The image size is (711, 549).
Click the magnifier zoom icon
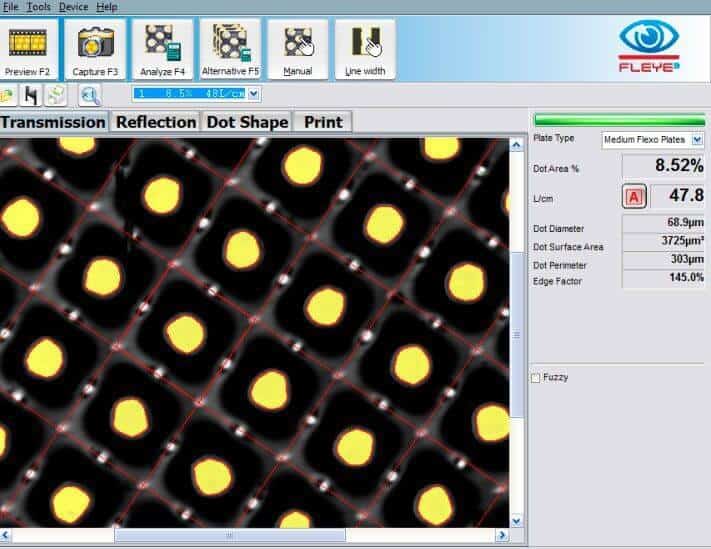coord(89,96)
